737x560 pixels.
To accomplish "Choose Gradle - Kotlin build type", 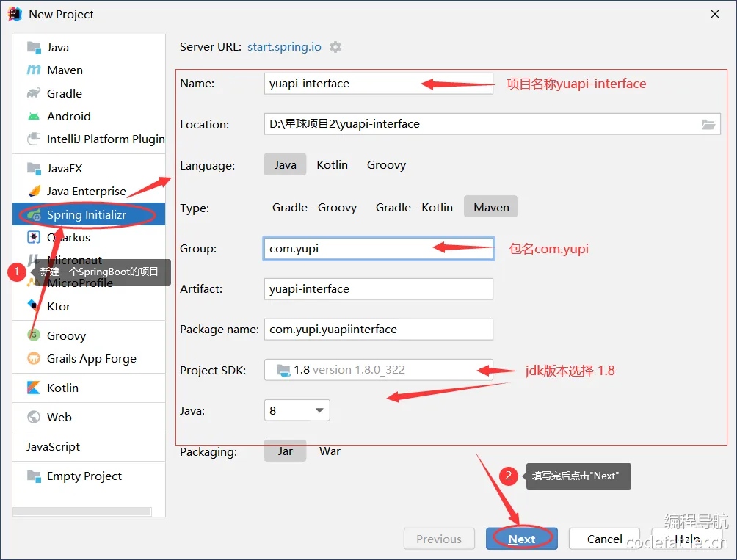I will [414, 207].
